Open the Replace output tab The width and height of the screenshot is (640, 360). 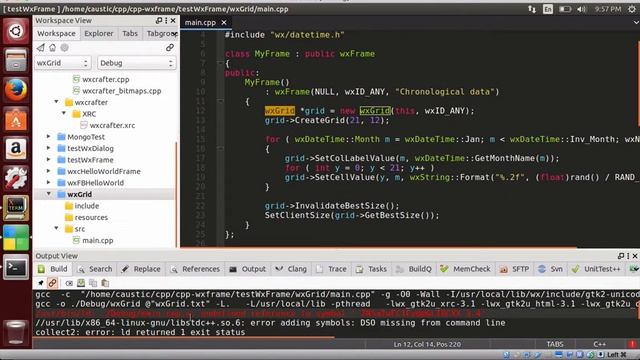click(x=141, y=269)
